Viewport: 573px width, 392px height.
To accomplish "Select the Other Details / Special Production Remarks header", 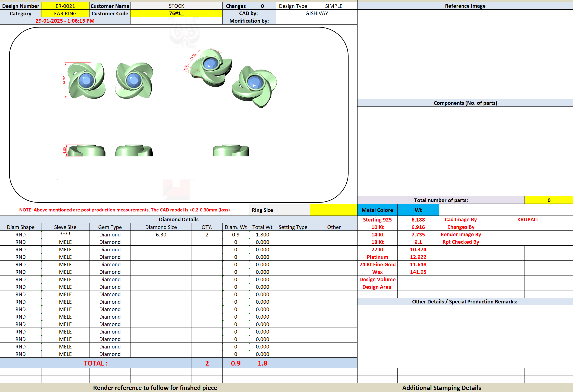I will tap(465, 302).
